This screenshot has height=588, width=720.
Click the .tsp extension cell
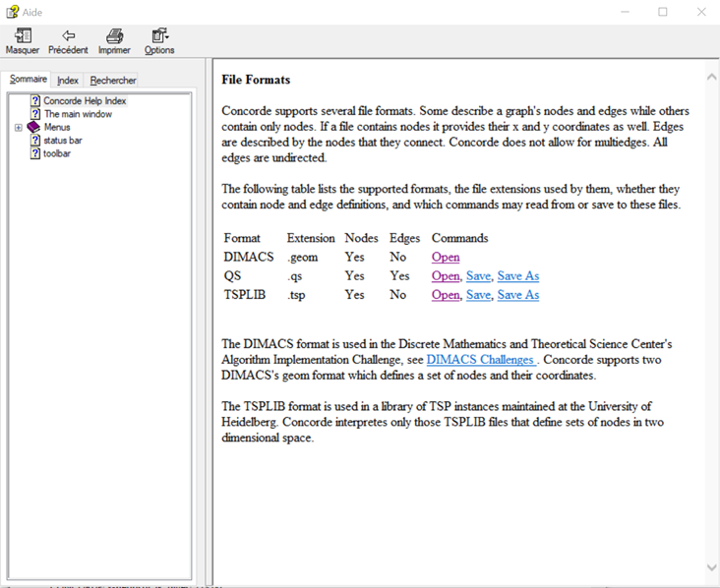tap(296, 295)
